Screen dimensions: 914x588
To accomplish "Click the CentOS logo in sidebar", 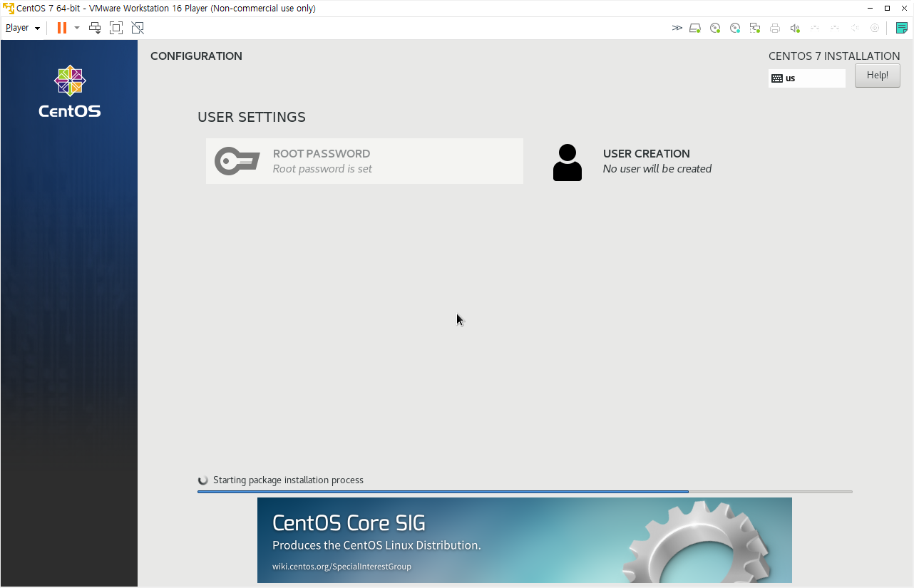I will [70, 91].
